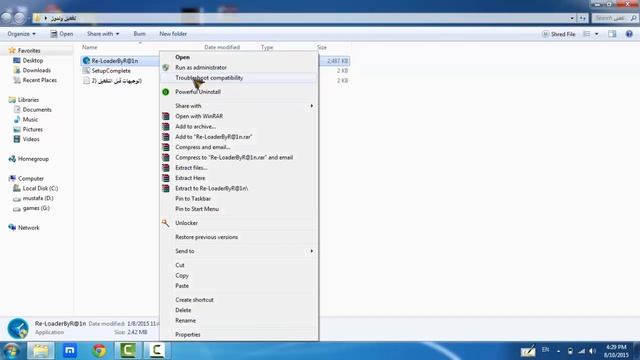The image size is (640, 360).
Task: Select Pictures library in sidebar
Action: click(32, 129)
